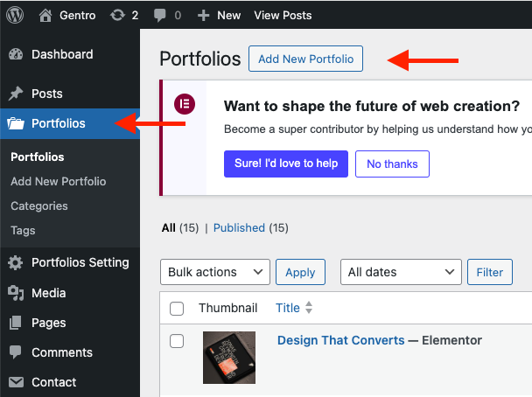
Task: Expand the Bulk actions dropdown
Action: pyautogui.click(x=215, y=272)
